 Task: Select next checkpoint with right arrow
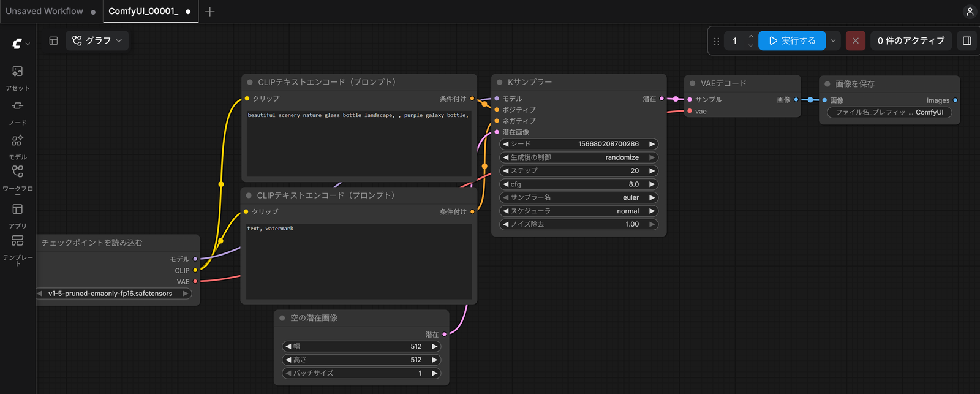185,294
